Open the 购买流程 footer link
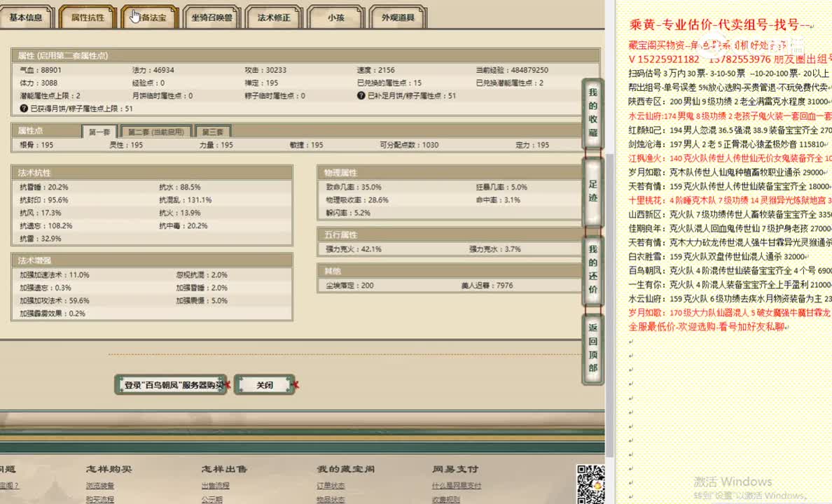Screen dimensions: 832x504 (x=100, y=499)
